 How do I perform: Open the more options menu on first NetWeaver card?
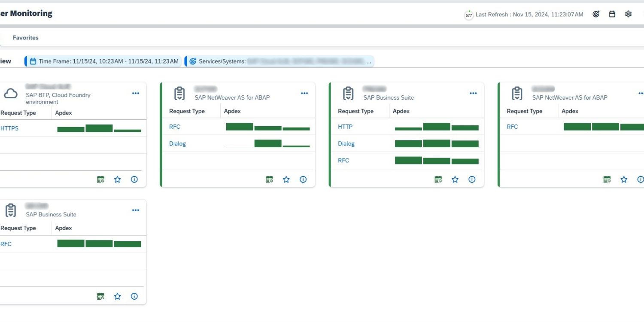tap(304, 93)
